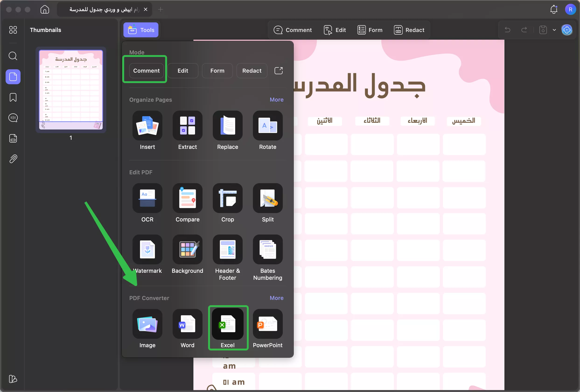Open Comment mode from the top toolbar
The image size is (580, 392).
tap(293, 30)
